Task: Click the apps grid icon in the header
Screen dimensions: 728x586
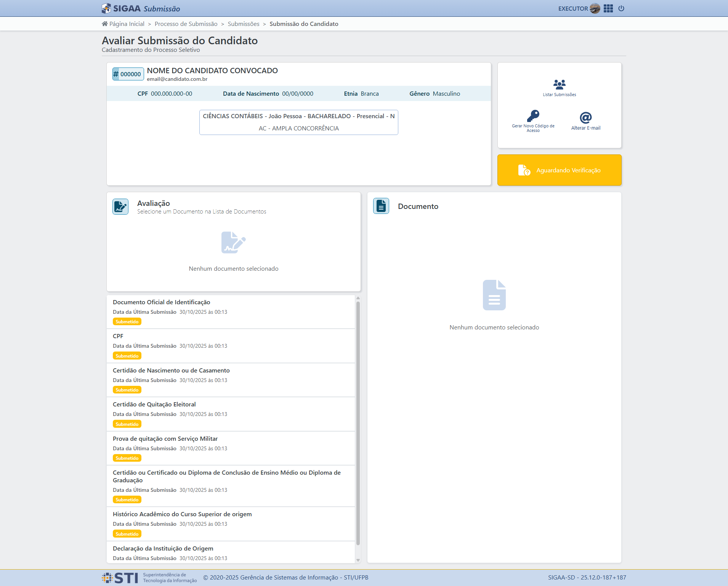Action: point(608,8)
